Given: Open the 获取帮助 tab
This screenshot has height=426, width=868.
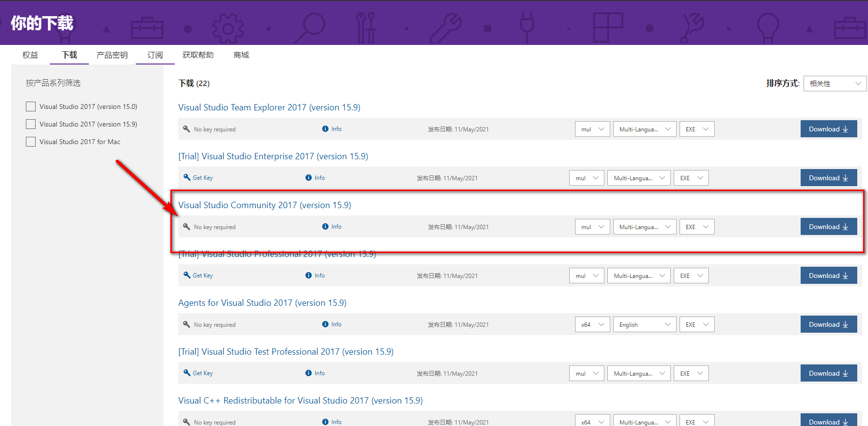Looking at the screenshot, I should (198, 55).
